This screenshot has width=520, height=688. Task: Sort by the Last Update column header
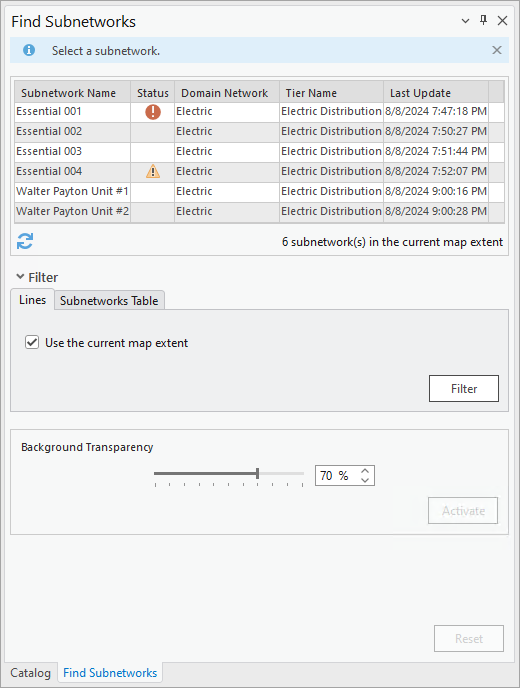[x=436, y=93]
